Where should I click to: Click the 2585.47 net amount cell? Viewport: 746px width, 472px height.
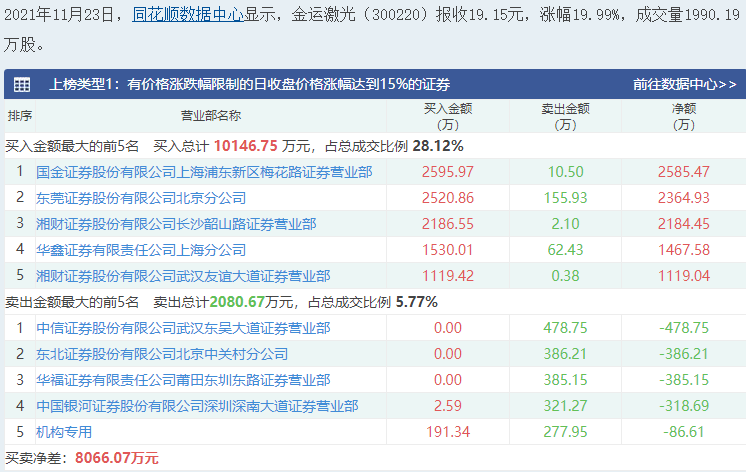point(684,172)
